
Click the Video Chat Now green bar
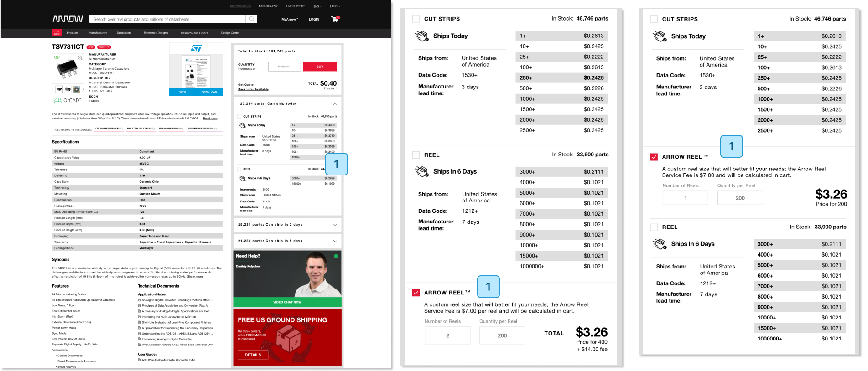(x=287, y=302)
